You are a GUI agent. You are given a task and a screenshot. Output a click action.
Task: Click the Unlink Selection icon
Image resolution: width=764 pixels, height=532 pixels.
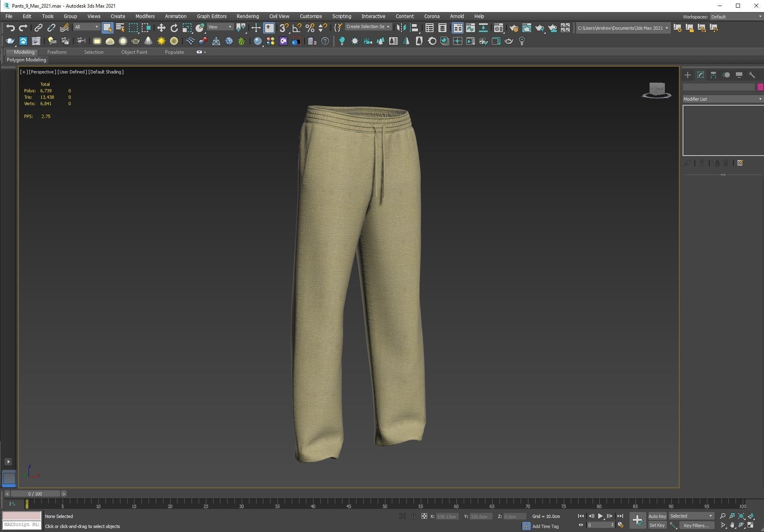(51, 28)
